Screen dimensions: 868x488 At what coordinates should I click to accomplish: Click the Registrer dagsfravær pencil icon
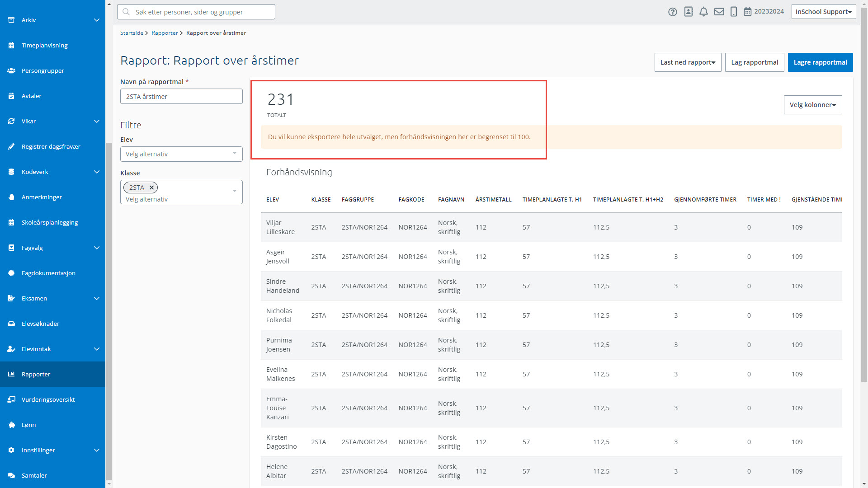[11, 146]
